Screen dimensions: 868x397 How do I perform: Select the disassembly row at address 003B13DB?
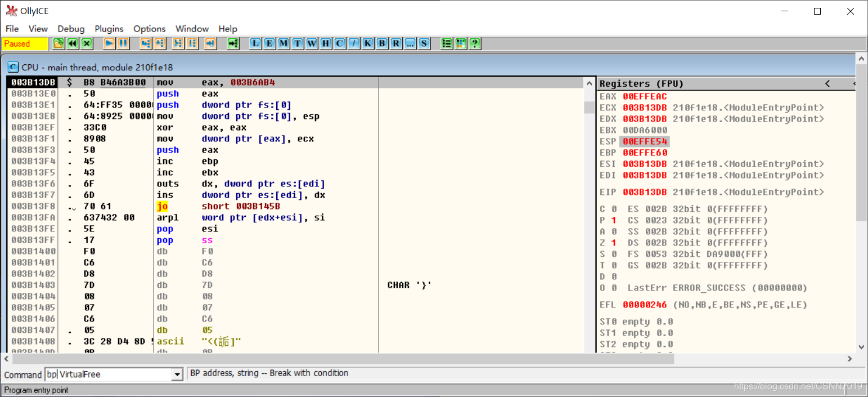click(295, 83)
